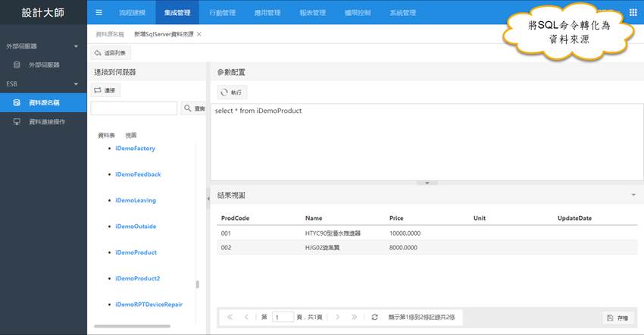Open the iDemoProduct2 table link
This screenshot has width=644, height=335.
click(138, 278)
